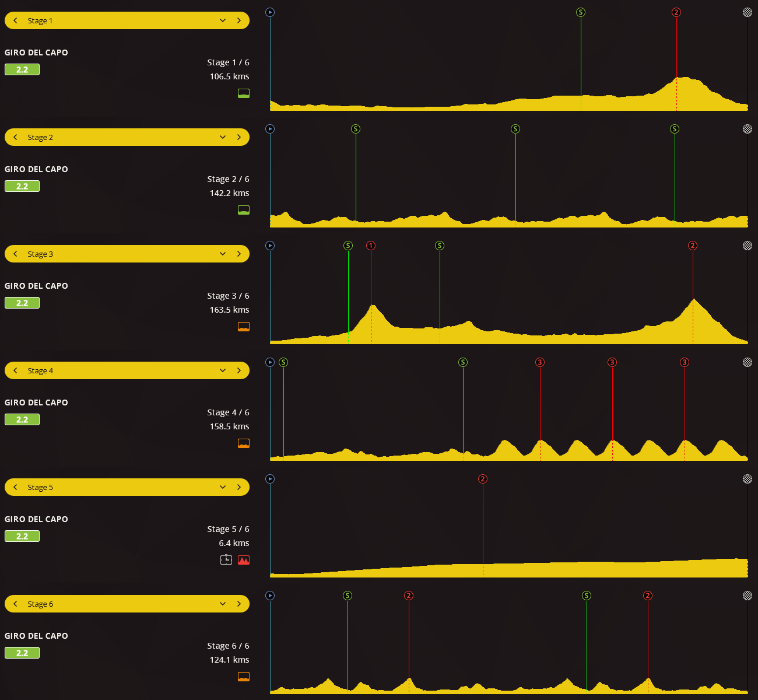Click second sprint marker on Stage 3 profile
The image size is (758, 700).
[440, 246]
